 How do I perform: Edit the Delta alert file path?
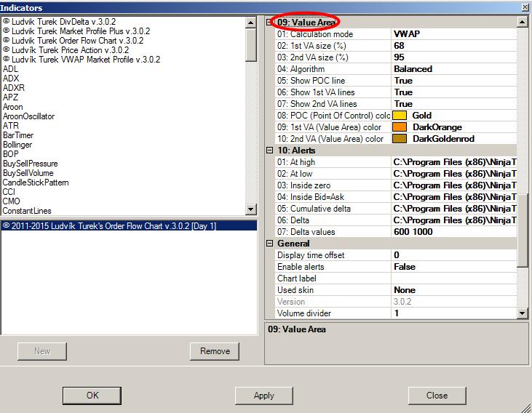coord(454,220)
